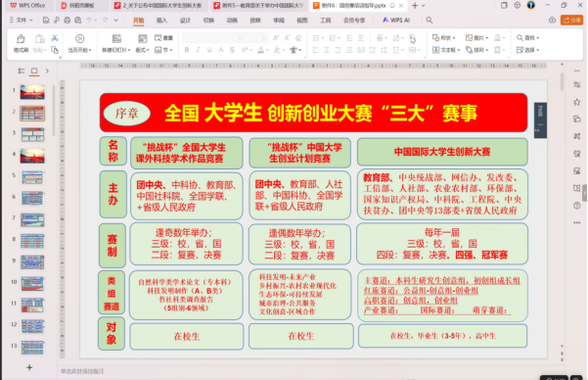This screenshot has width=588, height=380.
Task: Click the print icon in quick access bar
Action: click(x=68, y=21)
